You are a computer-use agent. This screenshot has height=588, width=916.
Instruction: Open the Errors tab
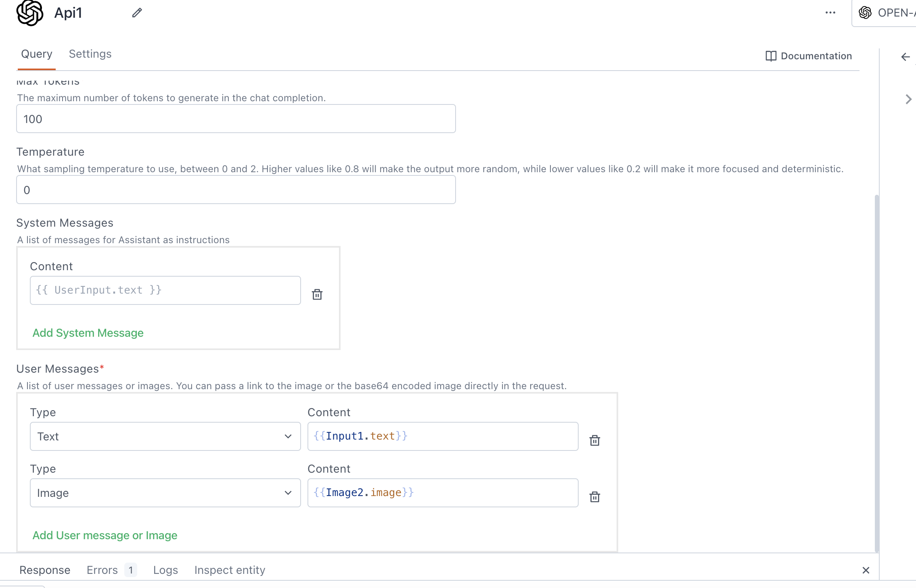click(102, 570)
